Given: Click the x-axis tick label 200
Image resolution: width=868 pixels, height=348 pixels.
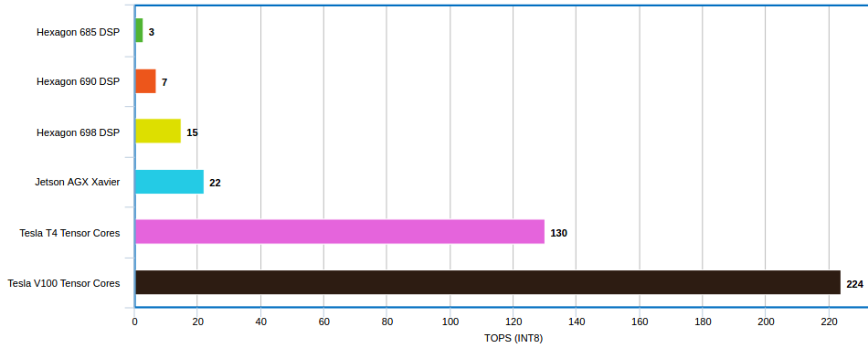Looking at the screenshot, I should coord(766,322).
